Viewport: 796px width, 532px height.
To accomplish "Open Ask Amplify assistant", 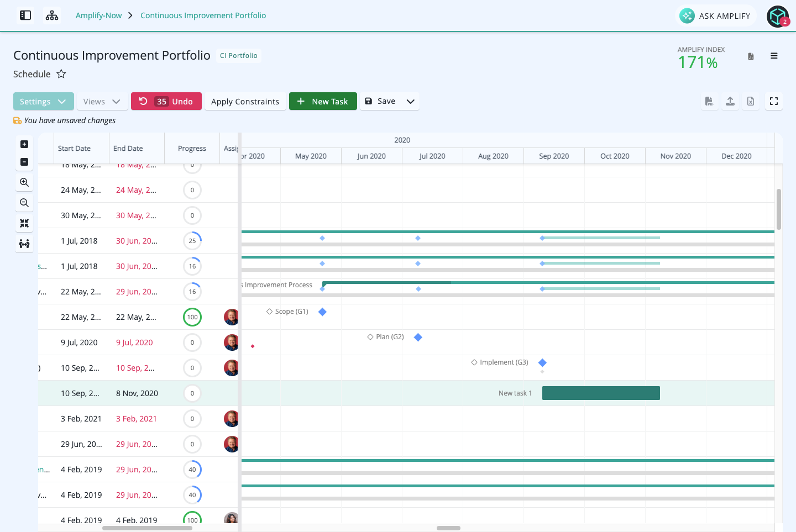I will click(x=716, y=15).
